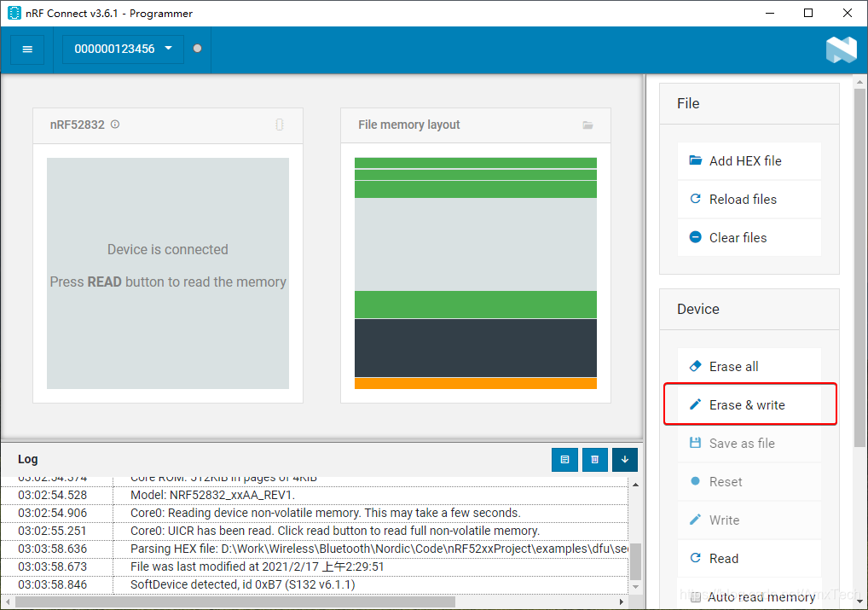
Task: Close the nRF Connect window
Action: pos(847,14)
